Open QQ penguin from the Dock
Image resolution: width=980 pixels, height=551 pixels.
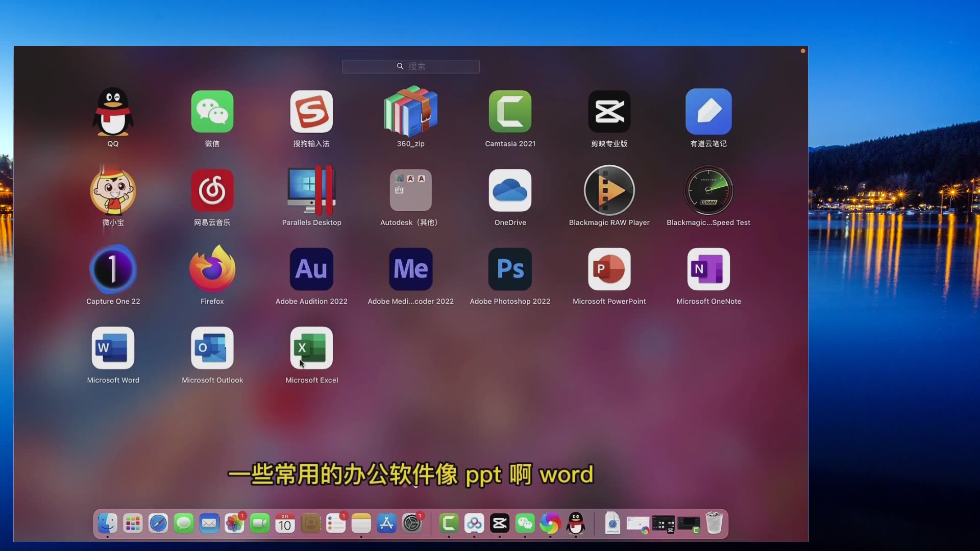point(576,523)
